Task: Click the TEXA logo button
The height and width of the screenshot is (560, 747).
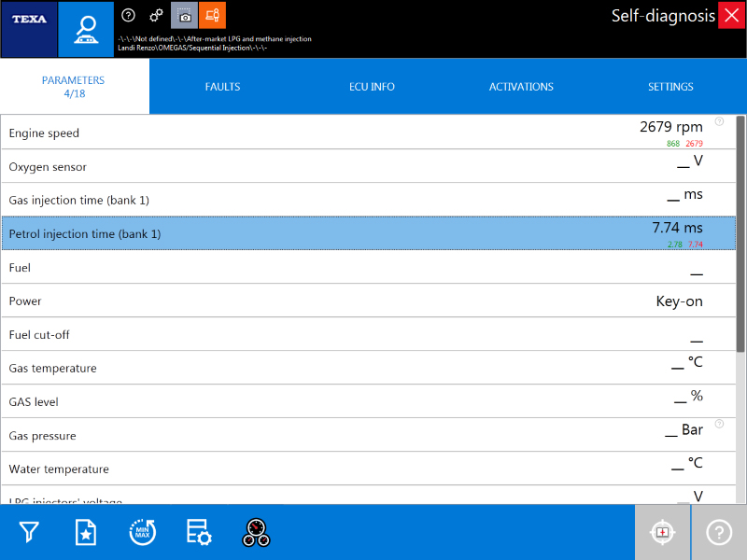Action: pyautogui.click(x=29, y=29)
